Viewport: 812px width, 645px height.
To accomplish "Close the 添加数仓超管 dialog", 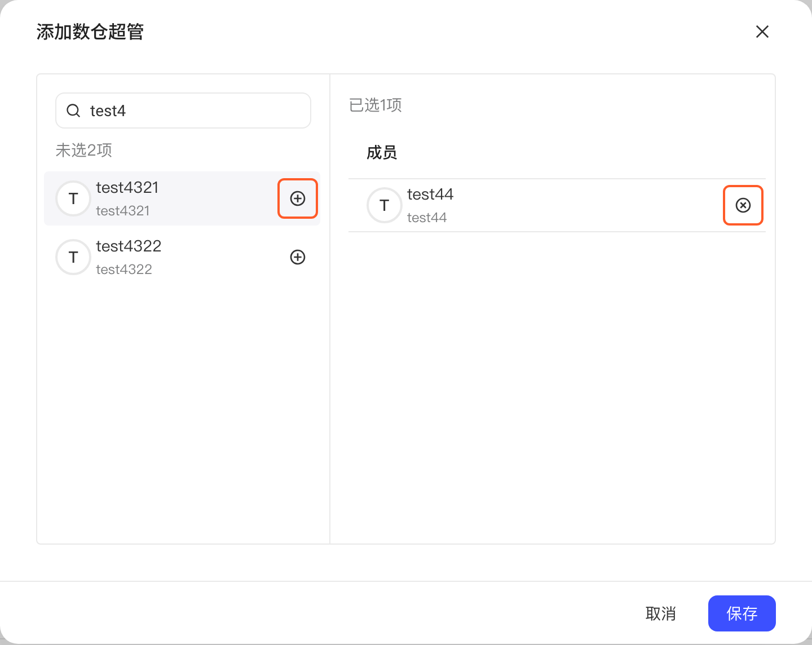I will 762,32.
